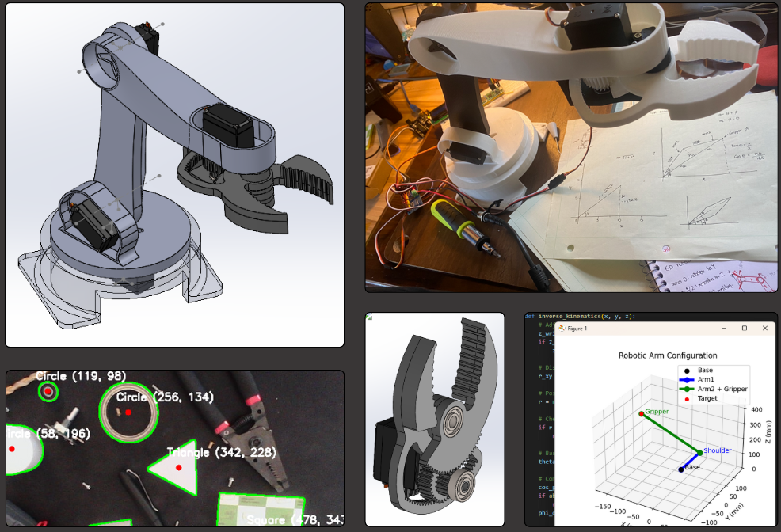This screenshot has width=781, height=532.
Task: Select the red Target legend marker
Action: (x=686, y=398)
